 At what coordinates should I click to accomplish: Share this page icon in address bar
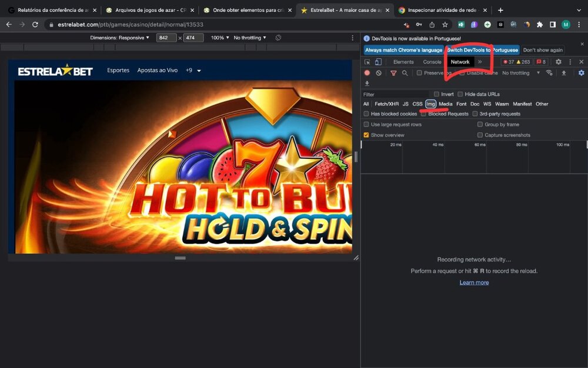pos(432,25)
